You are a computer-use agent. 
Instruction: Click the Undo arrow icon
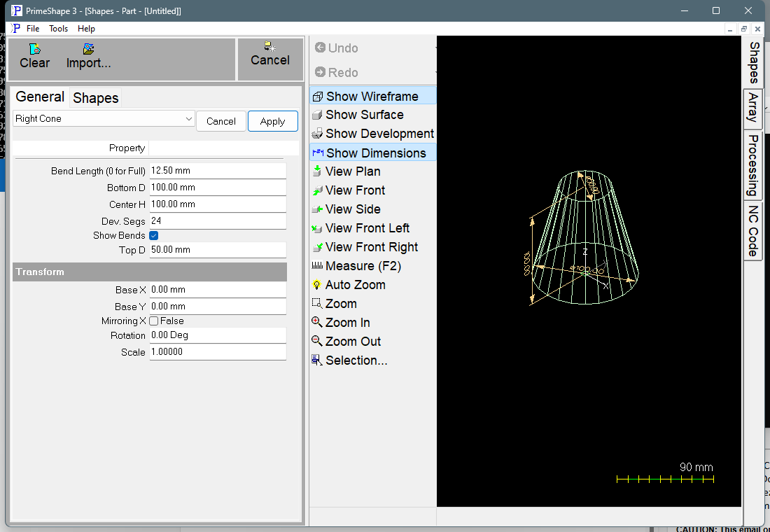(x=320, y=48)
